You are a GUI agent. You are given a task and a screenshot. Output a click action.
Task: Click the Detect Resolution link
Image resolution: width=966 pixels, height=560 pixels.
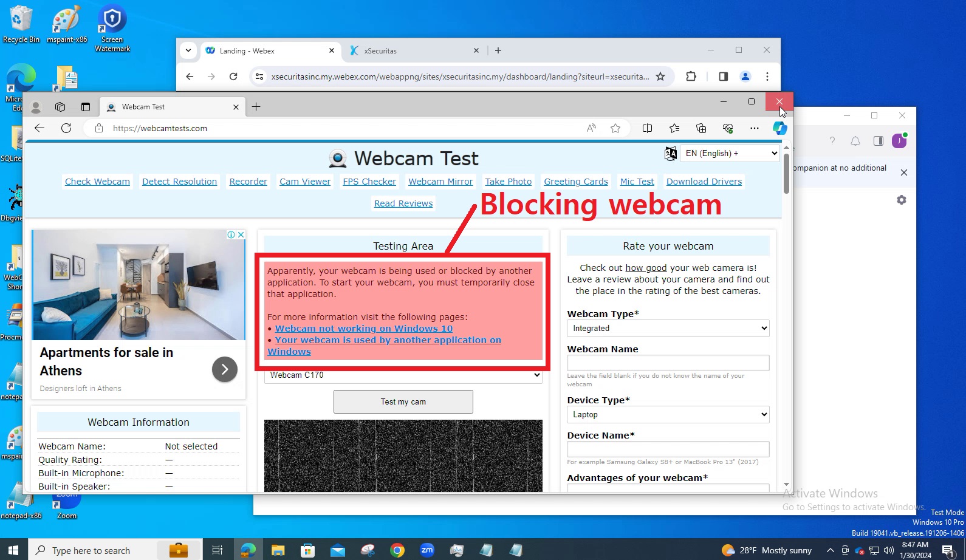[x=179, y=182]
